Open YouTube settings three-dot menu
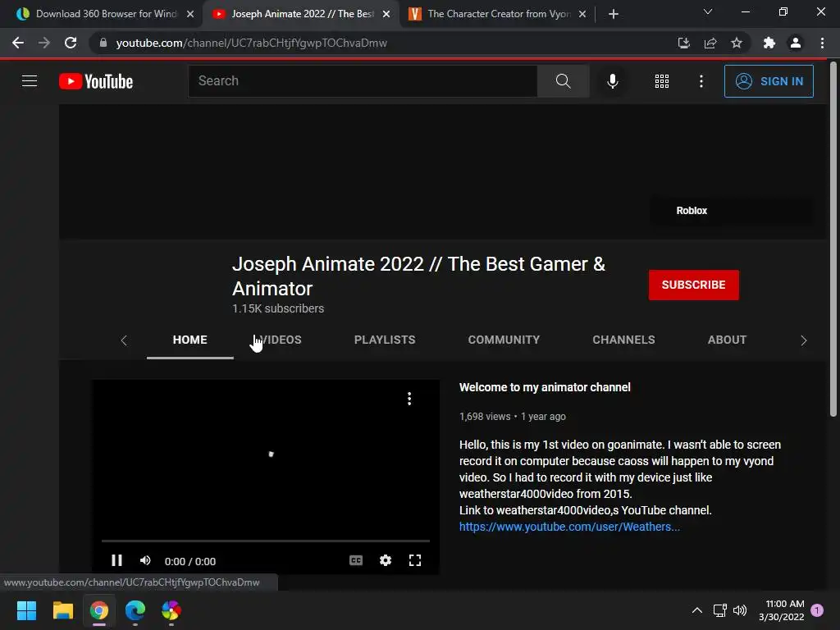Viewport: 840px width, 630px height. [x=701, y=81]
